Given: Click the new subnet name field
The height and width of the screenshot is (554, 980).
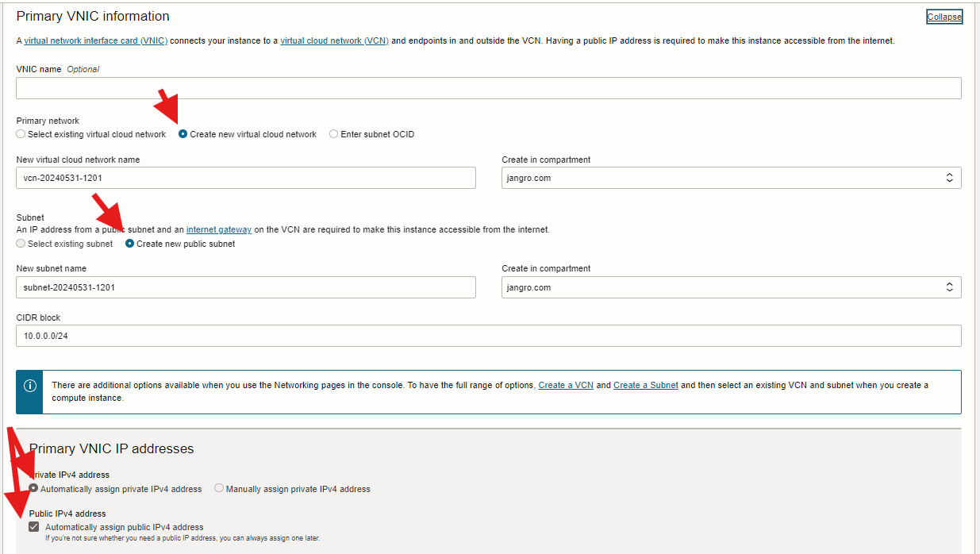Looking at the screenshot, I should (246, 287).
